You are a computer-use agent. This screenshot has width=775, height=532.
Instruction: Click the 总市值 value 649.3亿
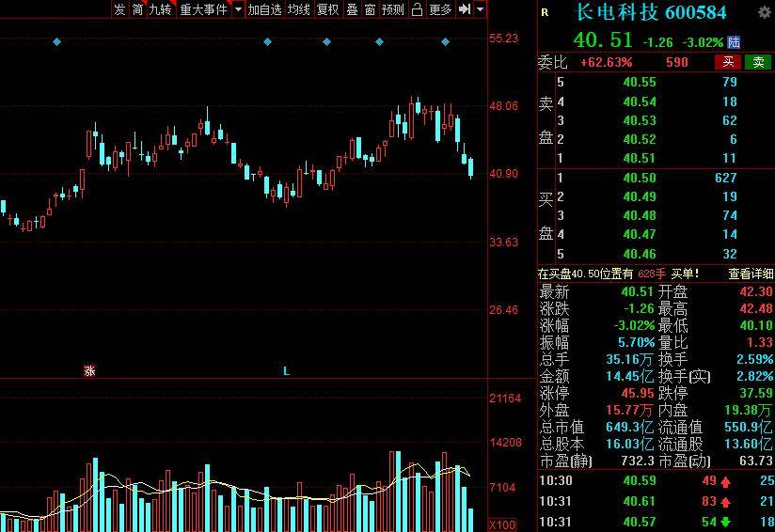630,427
